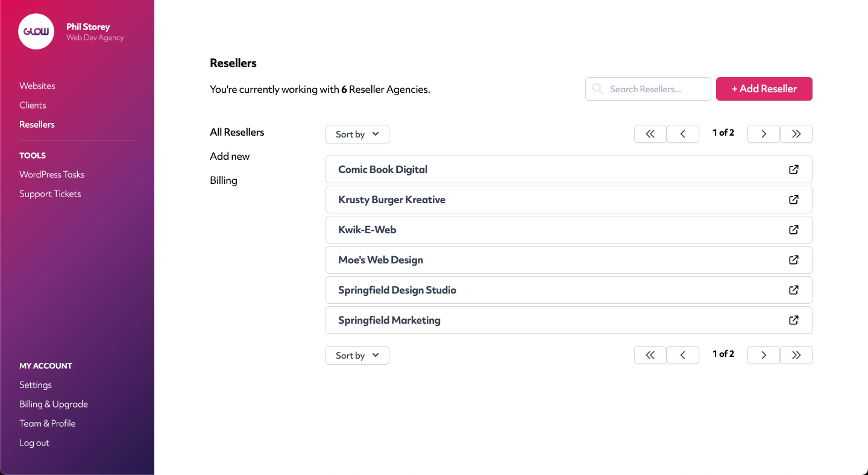Go to next page using top pagination arrow
Viewport: 868px width, 475px height.
[x=763, y=134]
